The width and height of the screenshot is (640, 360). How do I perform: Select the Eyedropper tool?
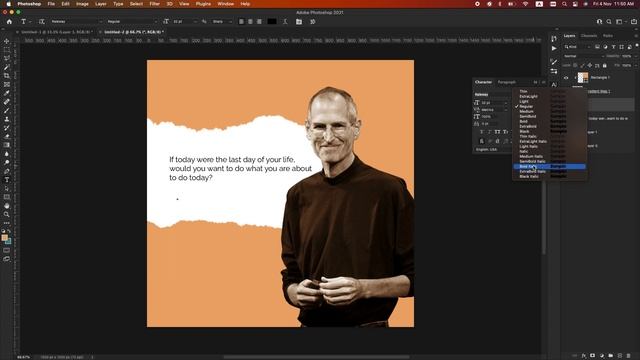click(7, 93)
